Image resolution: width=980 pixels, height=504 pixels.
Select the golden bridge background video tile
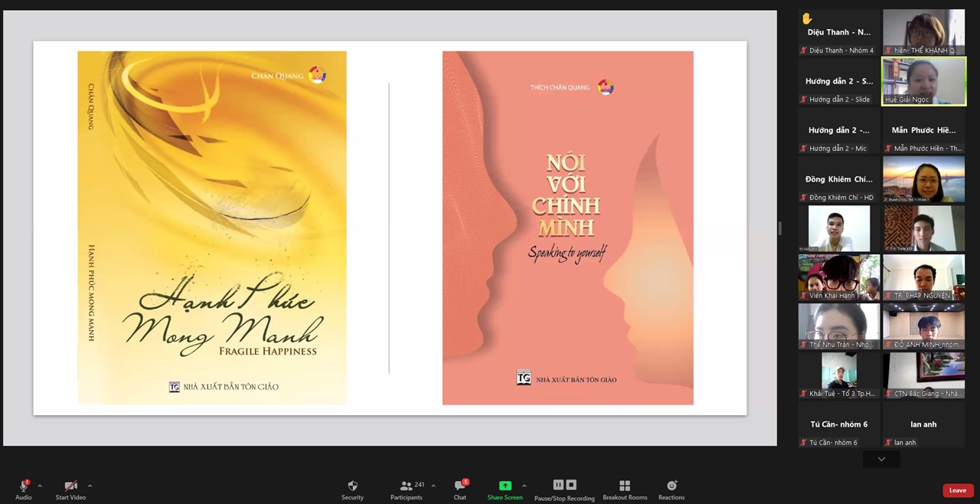click(x=923, y=179)
